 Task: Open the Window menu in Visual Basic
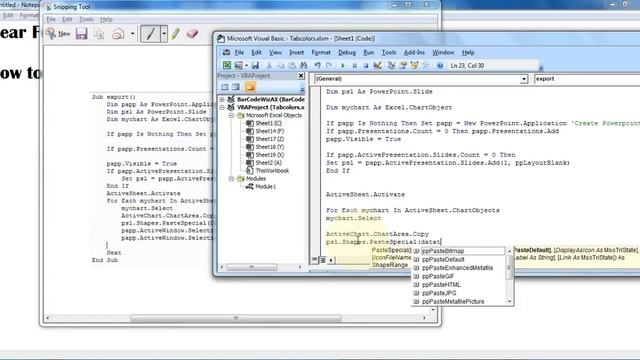pyautogui.click(x=443, y=53)
